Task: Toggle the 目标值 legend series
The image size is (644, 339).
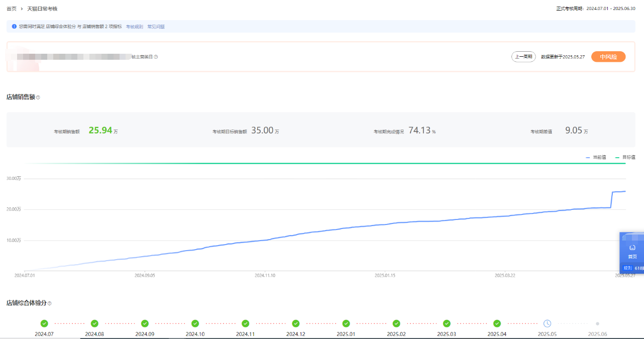Action: (625, 157)
